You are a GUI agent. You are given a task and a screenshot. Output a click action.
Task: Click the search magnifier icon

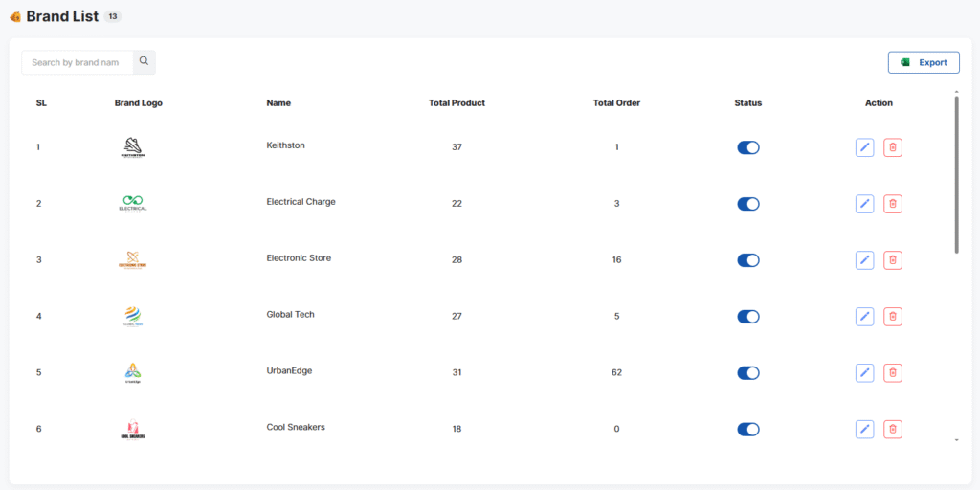click(144, 62)
